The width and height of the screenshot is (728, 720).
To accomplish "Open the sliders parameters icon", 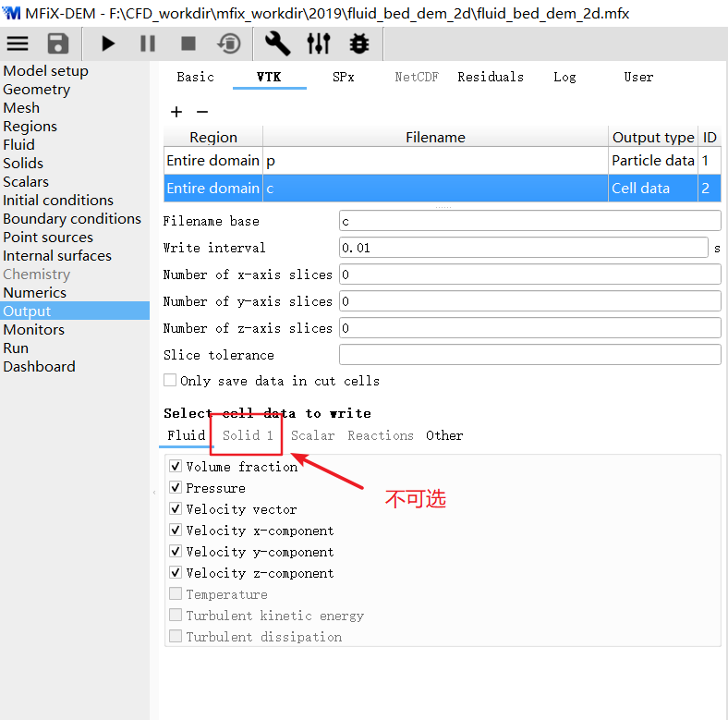I will click(318, 43).
